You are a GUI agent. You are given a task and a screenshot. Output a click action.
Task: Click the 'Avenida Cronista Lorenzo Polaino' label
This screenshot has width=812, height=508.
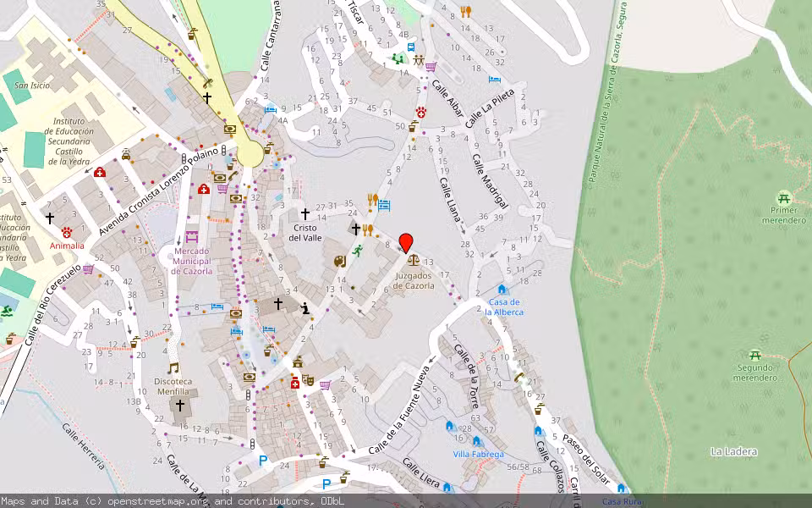tap(158, 191)
